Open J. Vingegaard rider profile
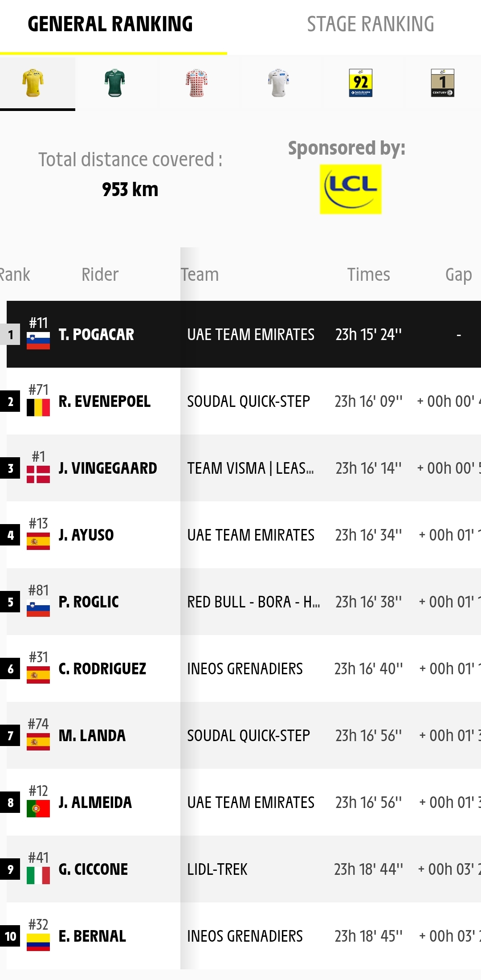The height and width of the screenshot is (980, 481). [108, 468]
